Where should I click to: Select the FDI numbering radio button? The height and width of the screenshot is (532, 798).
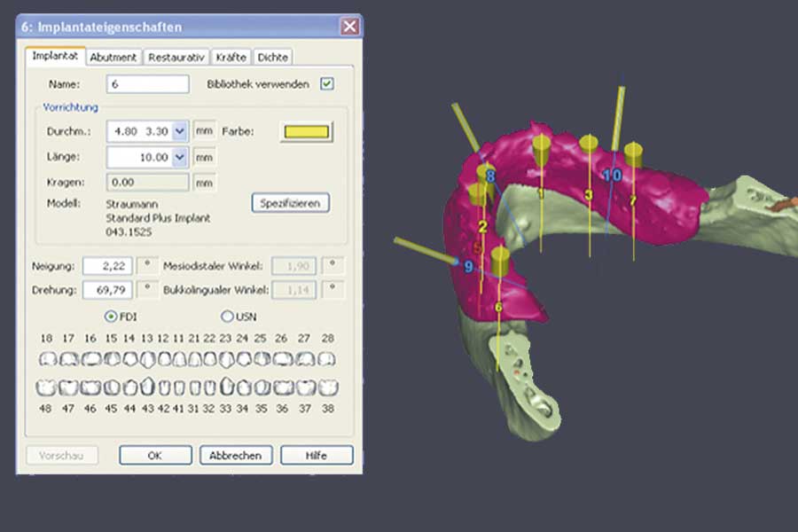111,316
